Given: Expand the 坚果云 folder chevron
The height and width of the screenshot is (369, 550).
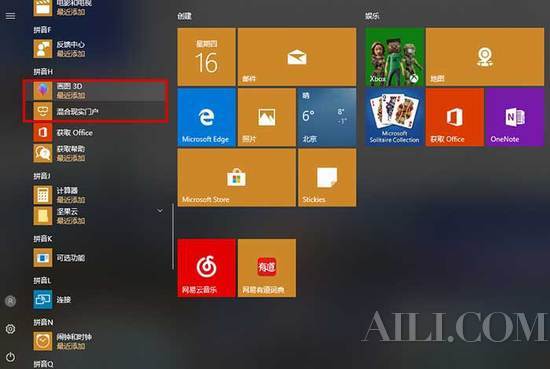Looking at the screenshot, I should (x=160, y=211).
